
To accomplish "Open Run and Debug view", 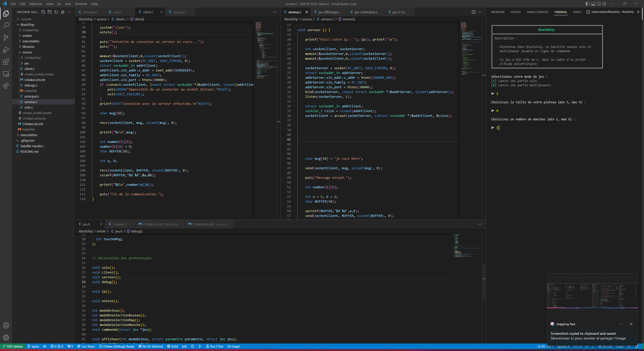I will [6, 50].
